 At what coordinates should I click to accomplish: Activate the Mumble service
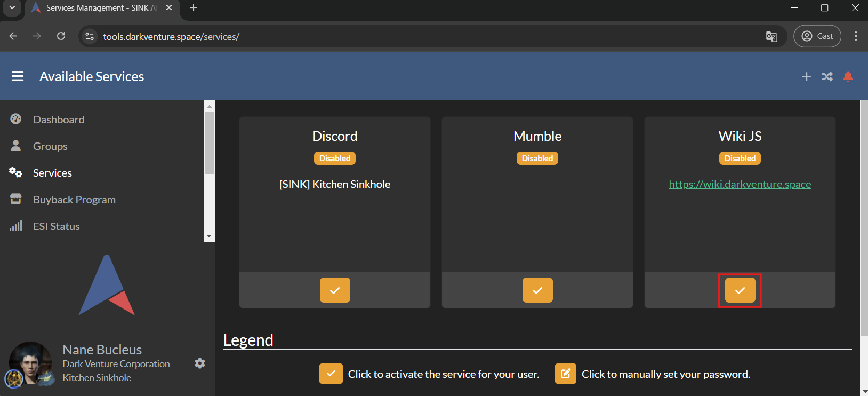tap(537, 290)
